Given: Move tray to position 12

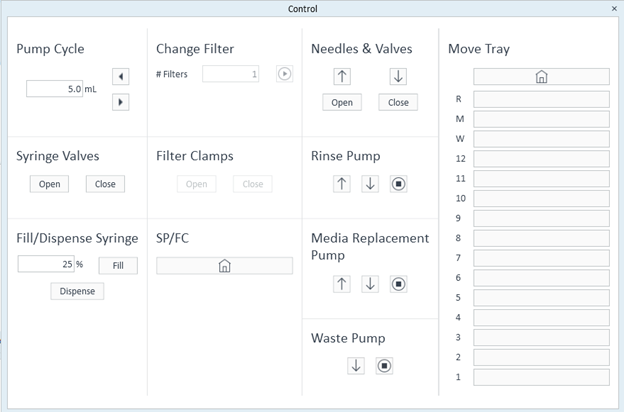Looking at the screenshot, I should (x=541, y=159).
